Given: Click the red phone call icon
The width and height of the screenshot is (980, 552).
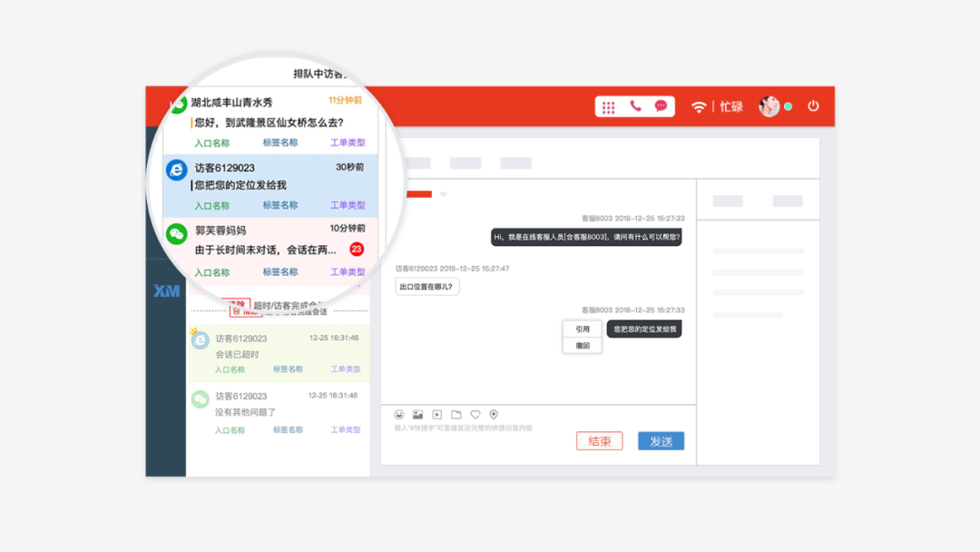Looking at the screenshot, I should (x=635, y=106).
